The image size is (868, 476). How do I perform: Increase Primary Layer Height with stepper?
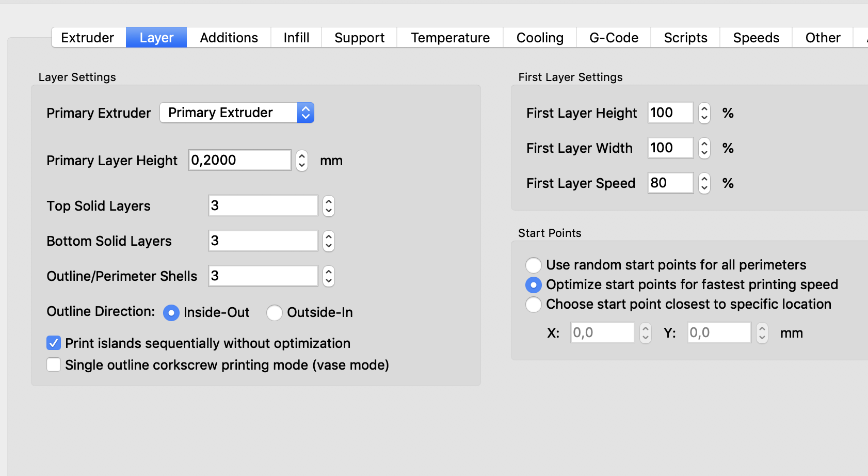point(302,156)
